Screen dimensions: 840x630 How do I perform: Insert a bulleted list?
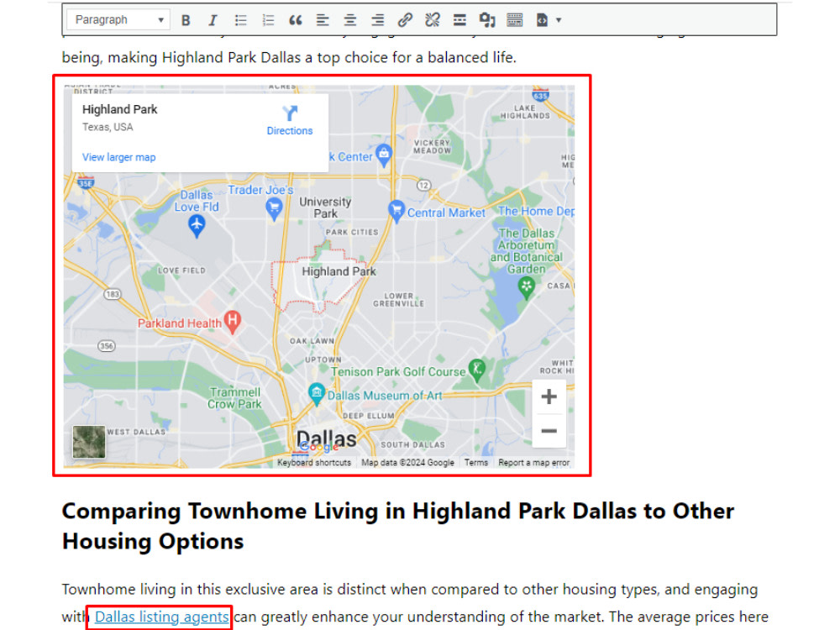click(240, 20)
